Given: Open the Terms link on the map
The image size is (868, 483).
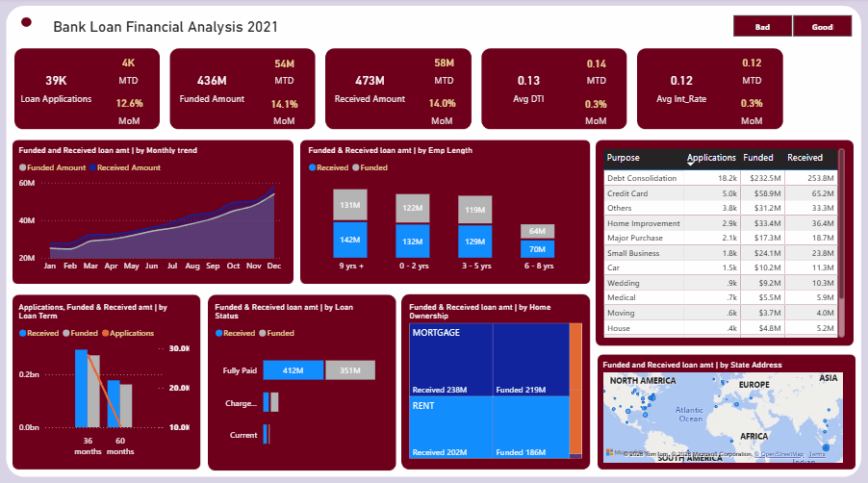Looking at the screenshot, I should [x=817, y=453].
